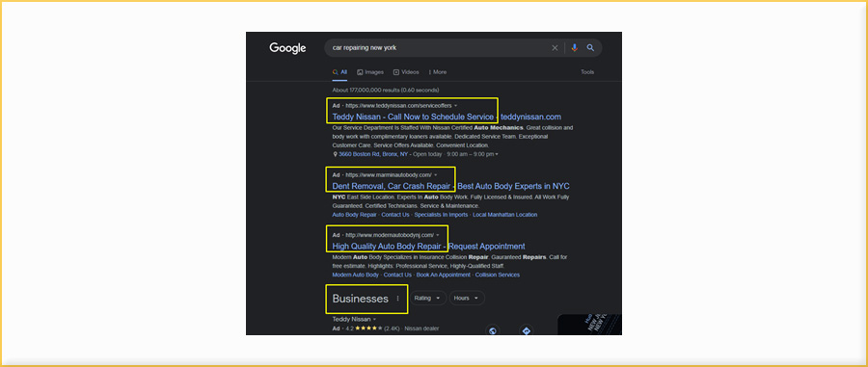Open Contact Us sitelink under Modern Auto Body

[x=397, y=275]
